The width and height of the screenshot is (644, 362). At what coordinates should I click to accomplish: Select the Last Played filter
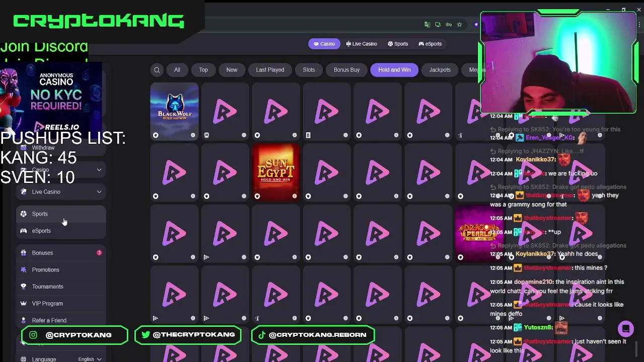pos(270,70)
